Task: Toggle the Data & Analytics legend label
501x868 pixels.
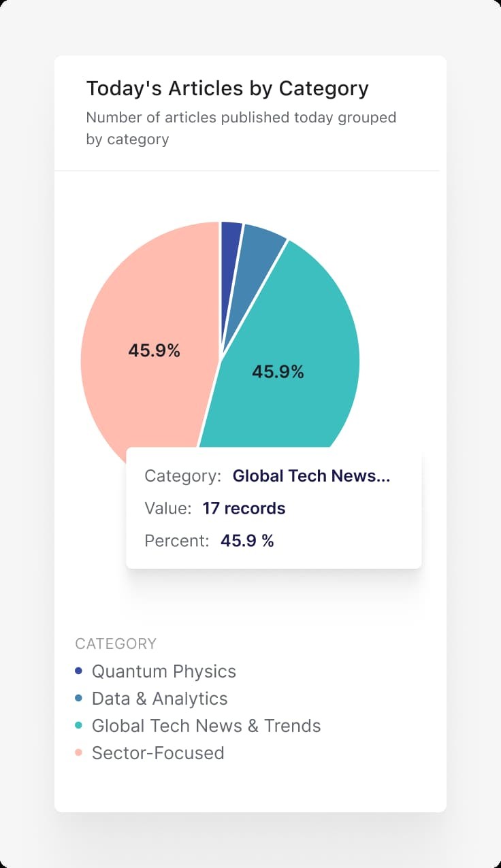Action: (x=159, y=699)
